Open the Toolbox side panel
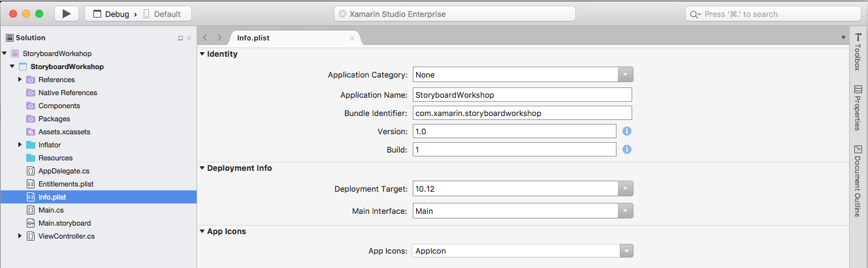This screenshot has height=268, width=868. [858, 53]
